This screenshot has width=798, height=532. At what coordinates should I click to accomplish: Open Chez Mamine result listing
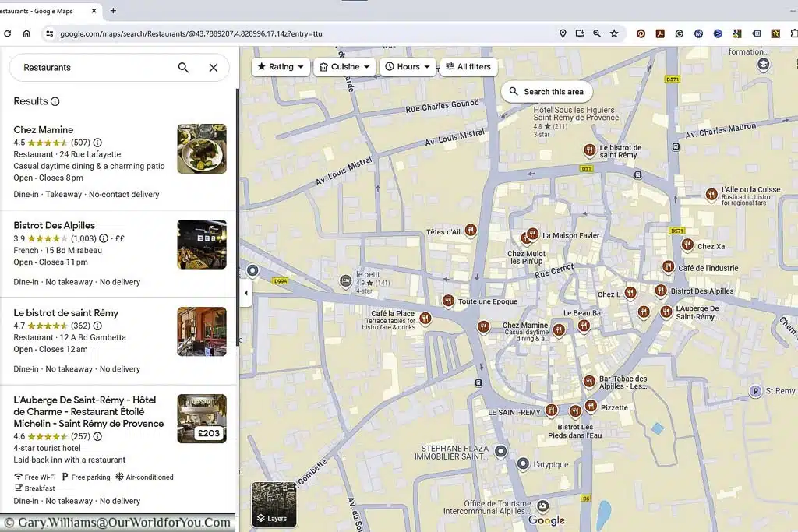[x=118, y=162]
